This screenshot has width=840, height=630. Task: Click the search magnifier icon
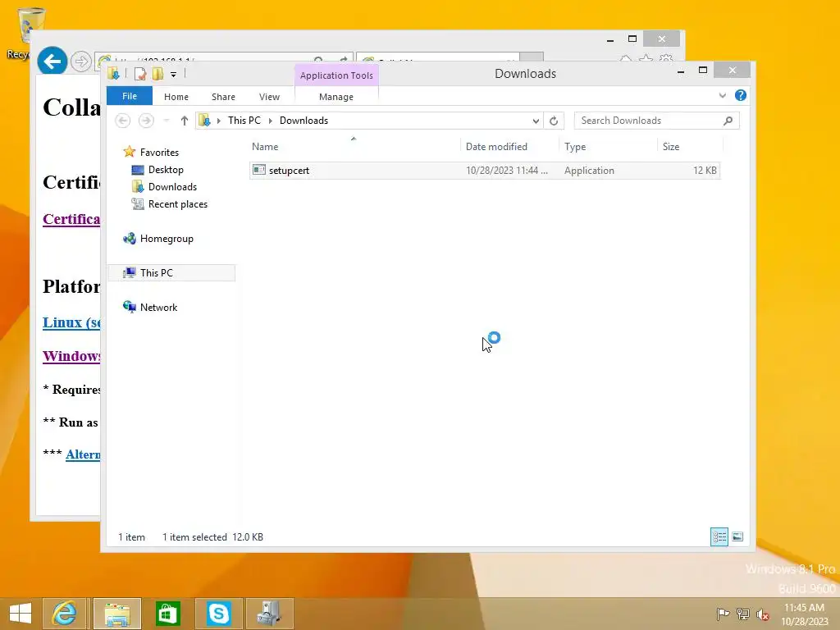click(x=728, y=121)
